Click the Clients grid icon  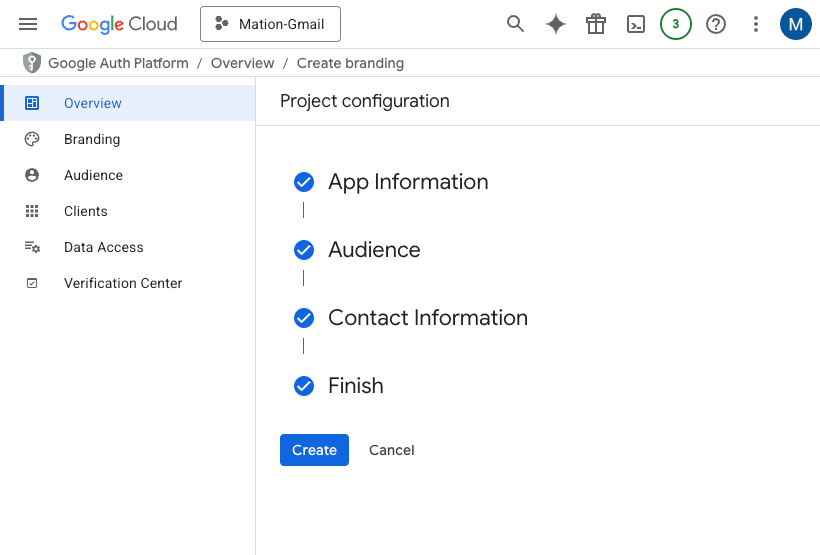(x=32, y=211)
